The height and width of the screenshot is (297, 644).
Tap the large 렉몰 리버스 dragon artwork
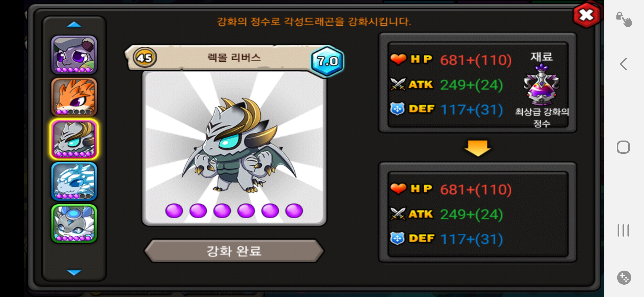tap(234, 146)
